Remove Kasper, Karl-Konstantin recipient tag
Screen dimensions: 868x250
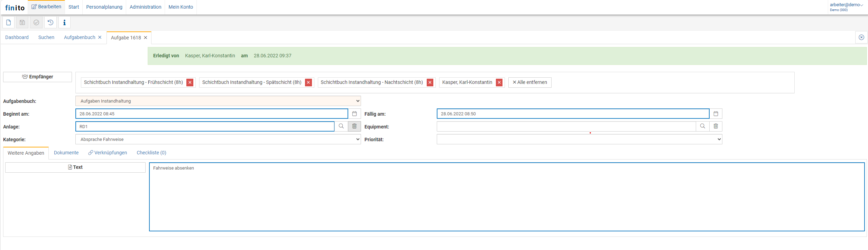499,83
